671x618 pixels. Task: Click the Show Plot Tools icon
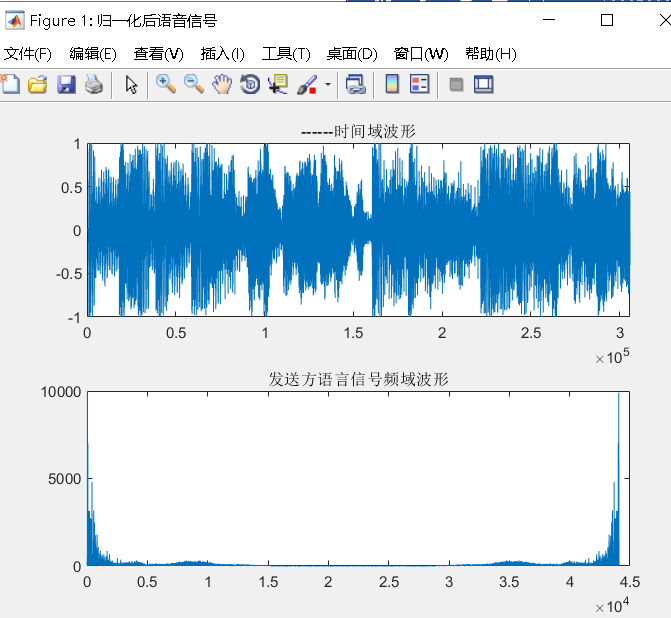tap(484, 84)
